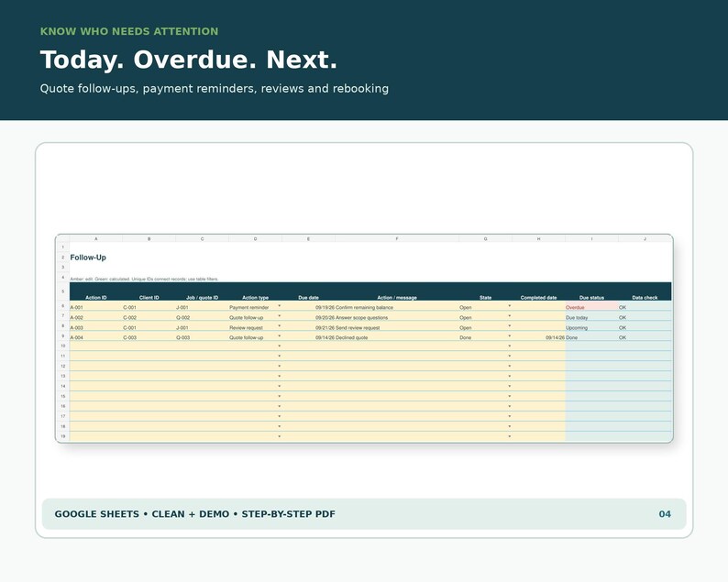Select the Data check table header
This screenshot has width=728, height=582.
[645, 298]
